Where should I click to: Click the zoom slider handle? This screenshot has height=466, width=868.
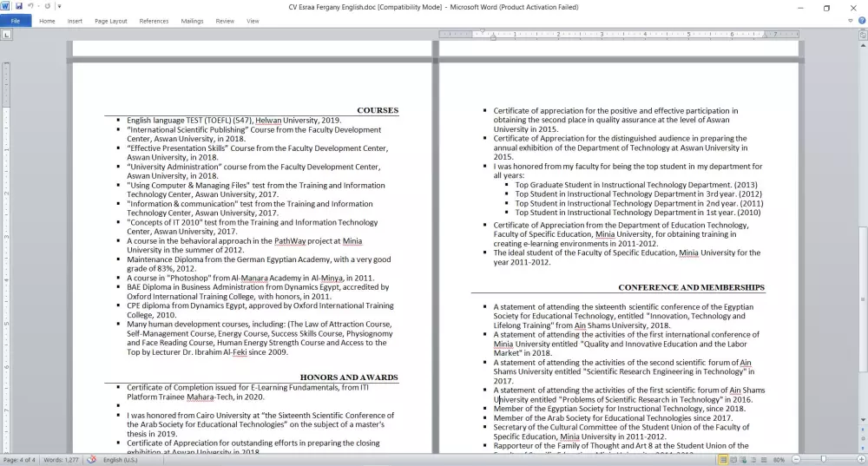823,460
